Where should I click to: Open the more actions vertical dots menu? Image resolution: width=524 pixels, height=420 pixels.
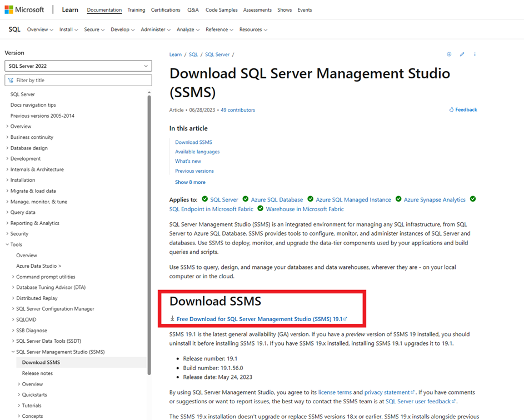coord(475,54)
